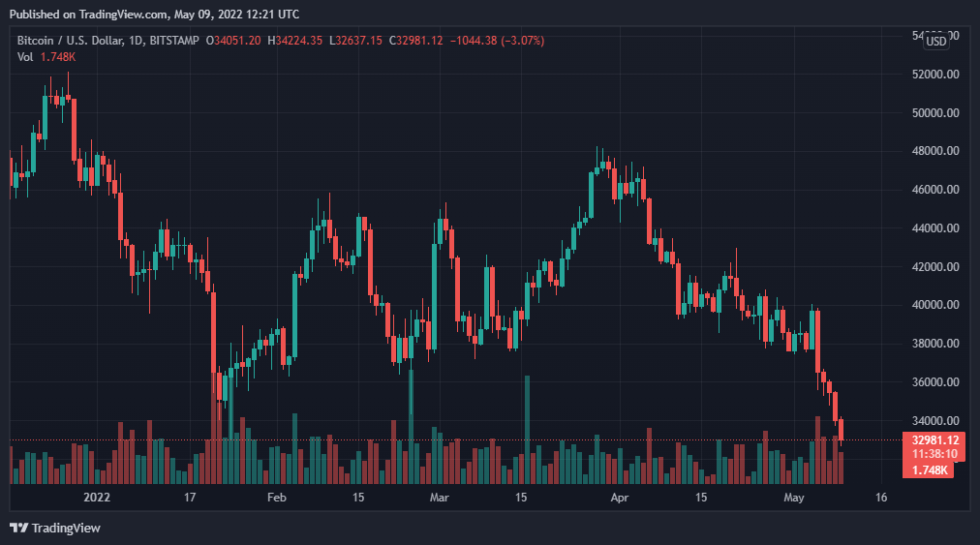Image resolution: width=980 pixels, height=545 pixels.
Task: Select the 1.748K volume value in legend
Action: [x=58, y=57]
